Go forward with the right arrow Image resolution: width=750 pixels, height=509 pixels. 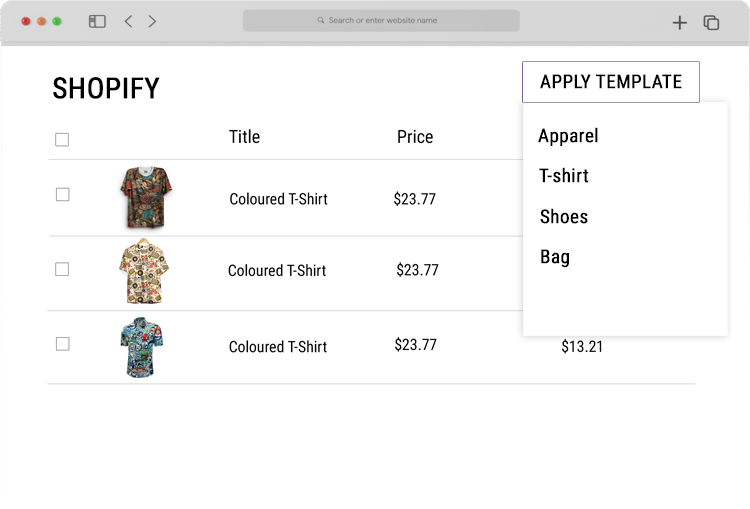[x=152, y=22]
